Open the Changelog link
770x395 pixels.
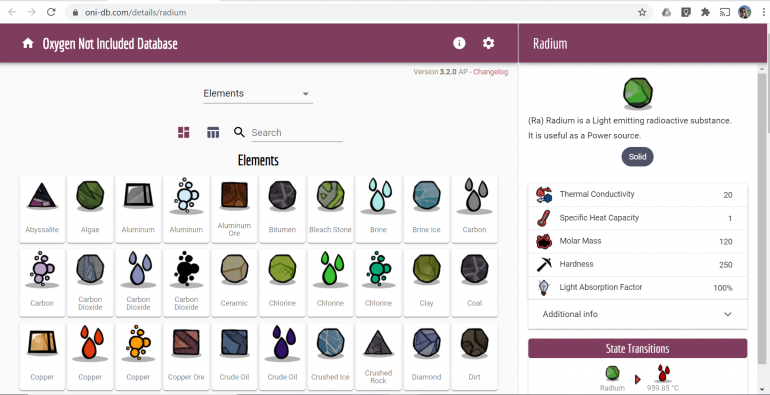tap(491, 72)
